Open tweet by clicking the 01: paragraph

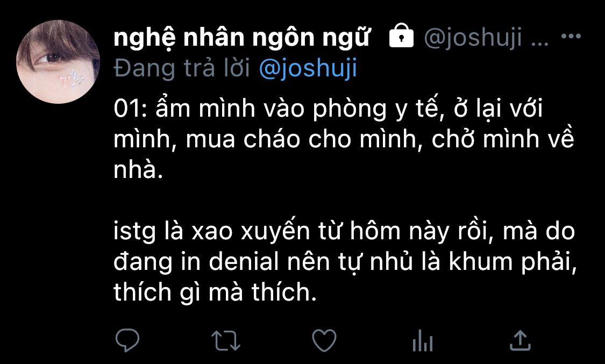point(344,139)
